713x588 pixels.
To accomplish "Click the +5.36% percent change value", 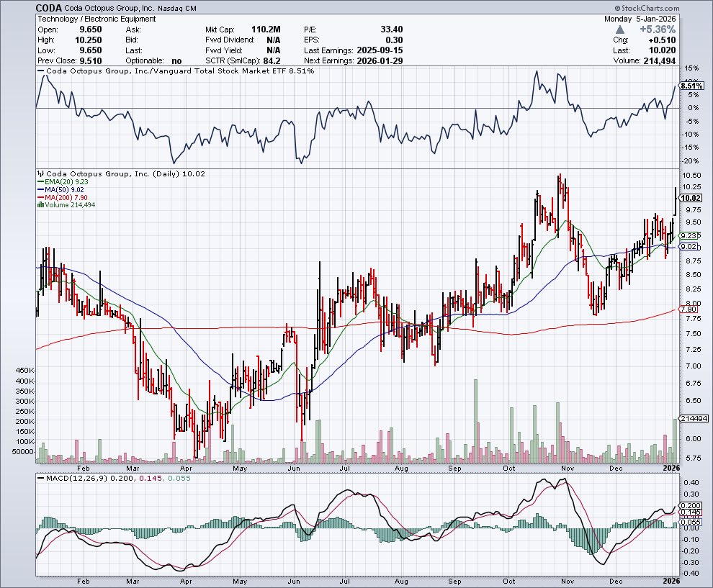I will 658,30.
